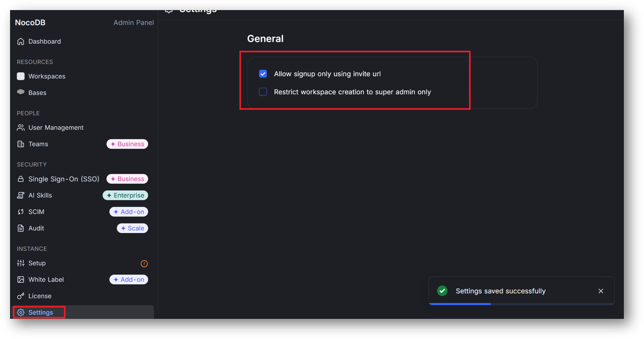
Task: Uncheck Allow signup only using invite url
Action: [263, 74]
